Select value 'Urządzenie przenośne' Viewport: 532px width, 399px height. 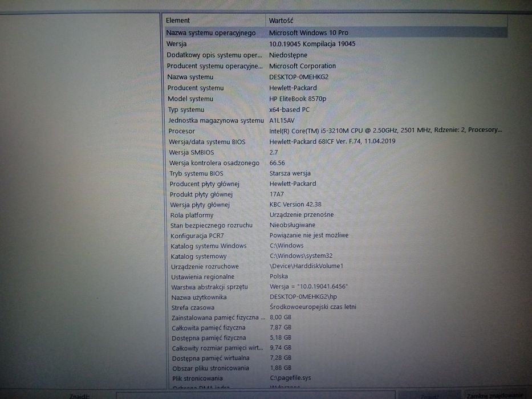[301, 214]
